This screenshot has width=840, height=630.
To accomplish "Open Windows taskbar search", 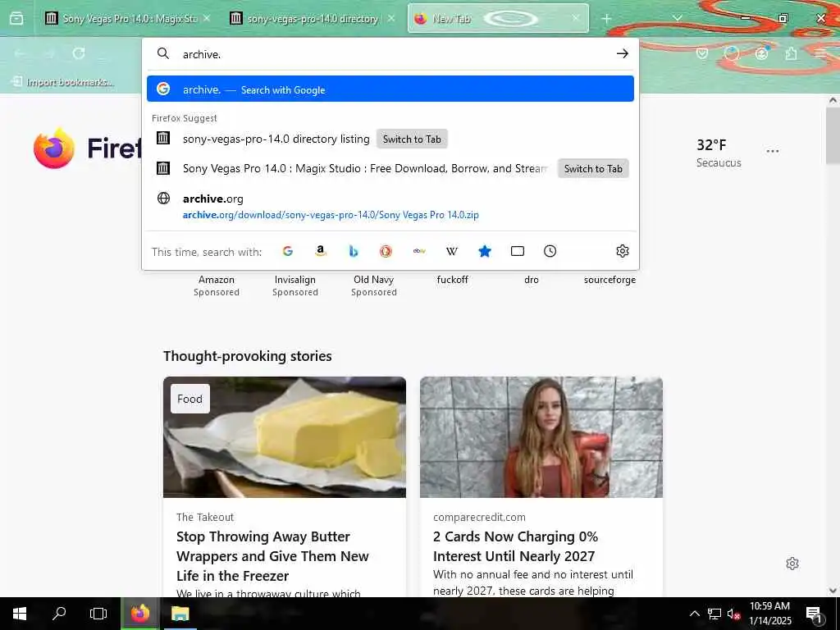I will 59,614.
